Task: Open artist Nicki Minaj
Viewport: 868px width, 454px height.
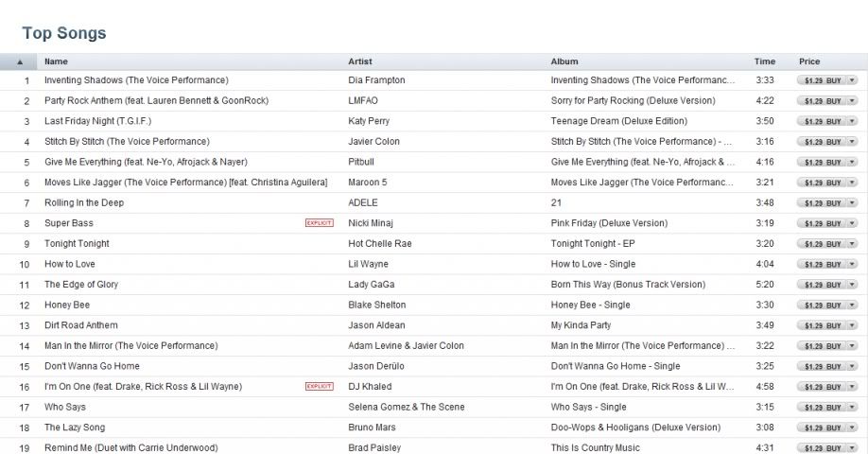Action: 371,223
